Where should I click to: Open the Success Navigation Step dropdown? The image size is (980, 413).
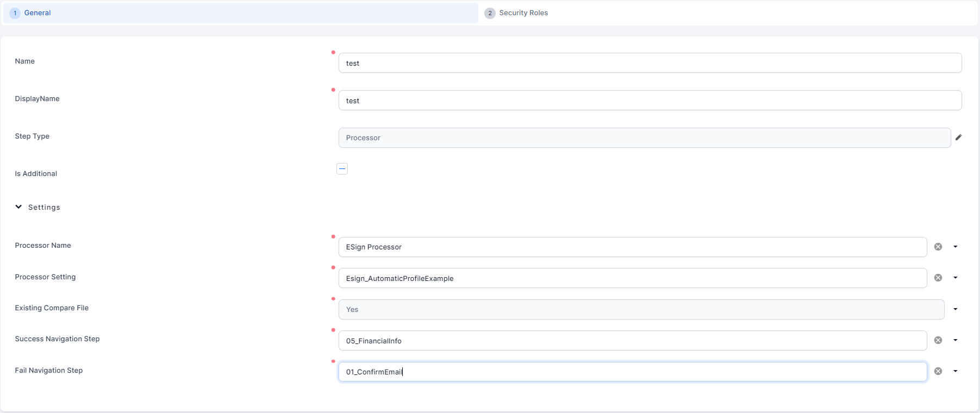955,340
